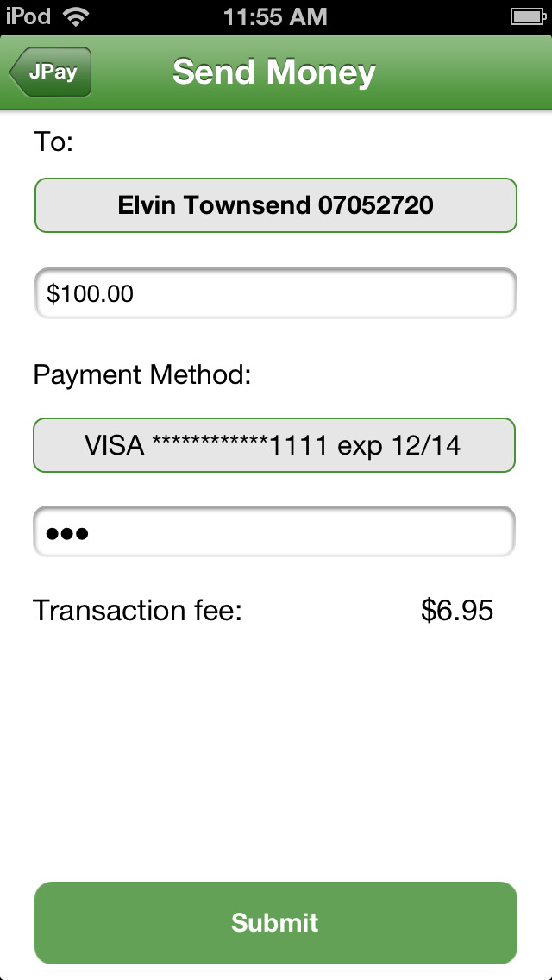Open the Elvin Townsend recipient selector

click(x=275, y=205)
